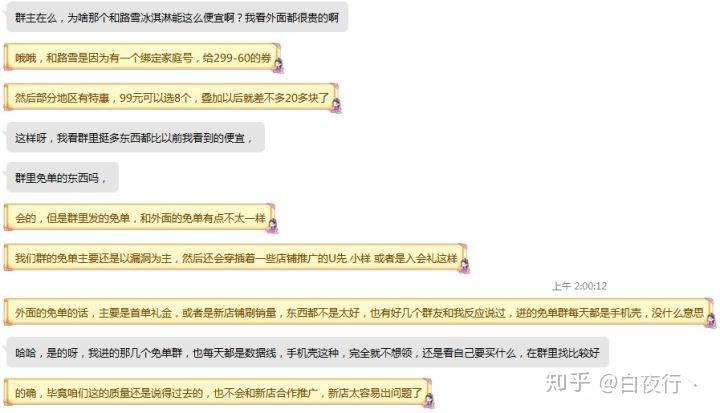The height and width of the screenshot is (413, 720).
Task: Click the avatar icon on 首单礼金 message
Action: 711,320
